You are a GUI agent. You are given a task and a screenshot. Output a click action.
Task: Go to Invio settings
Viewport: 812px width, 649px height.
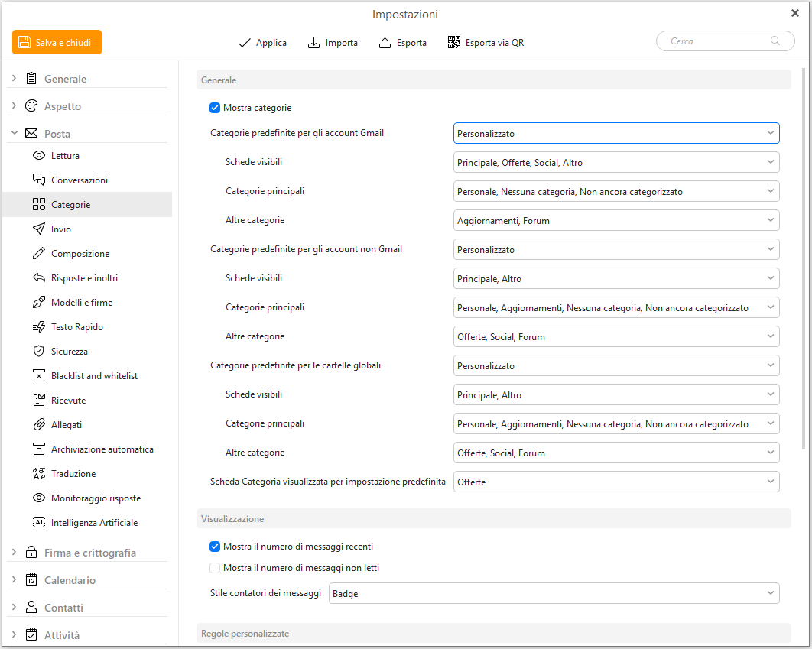click(x=87, y=229)
